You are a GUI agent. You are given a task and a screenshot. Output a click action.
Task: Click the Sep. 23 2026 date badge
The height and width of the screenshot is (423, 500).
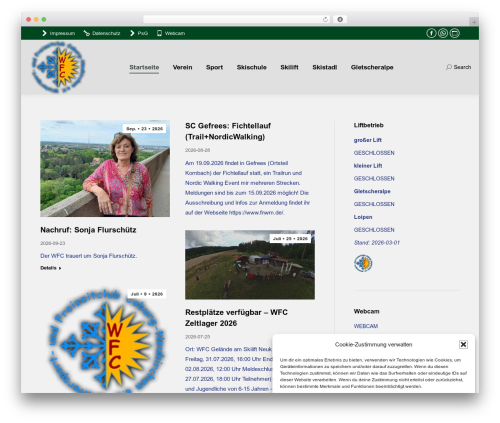tap(144, 129)
